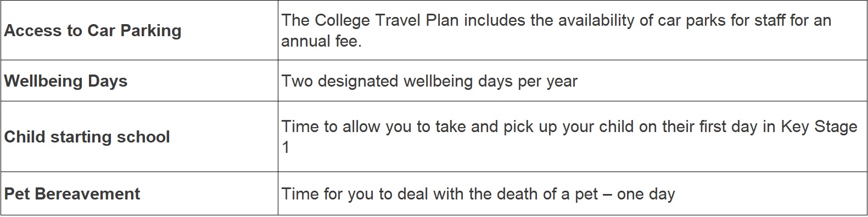This screenshot has width=868, height=217.
Task: Click 'Two designated wellbeing days per year' text
Action: tap(429, 81)
